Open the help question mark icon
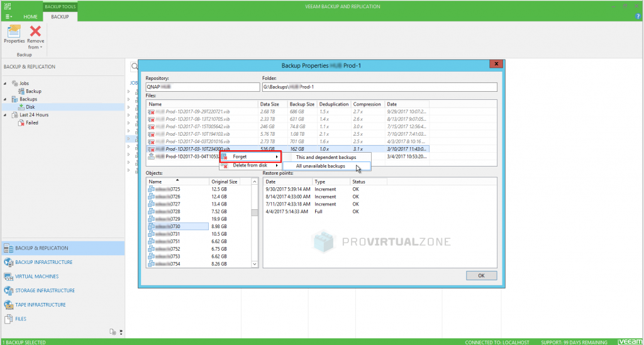 coord(638,17)
